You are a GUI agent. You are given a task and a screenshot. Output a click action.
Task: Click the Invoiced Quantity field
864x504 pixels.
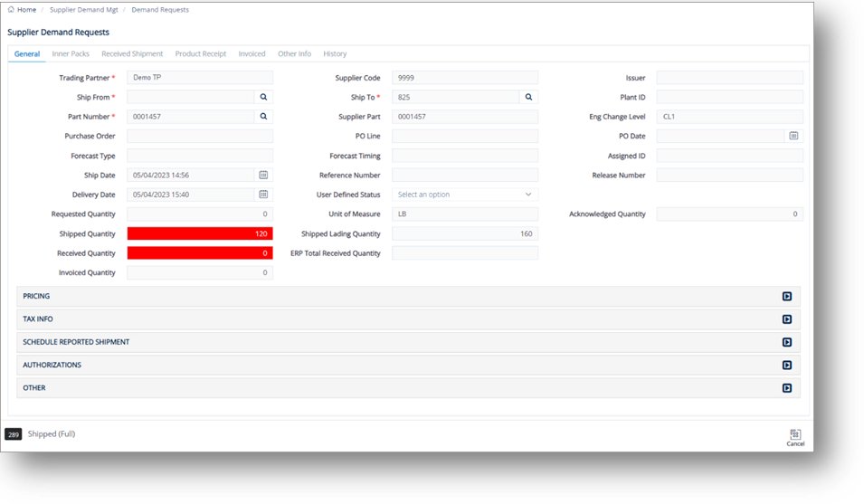(x=200, y=272)
